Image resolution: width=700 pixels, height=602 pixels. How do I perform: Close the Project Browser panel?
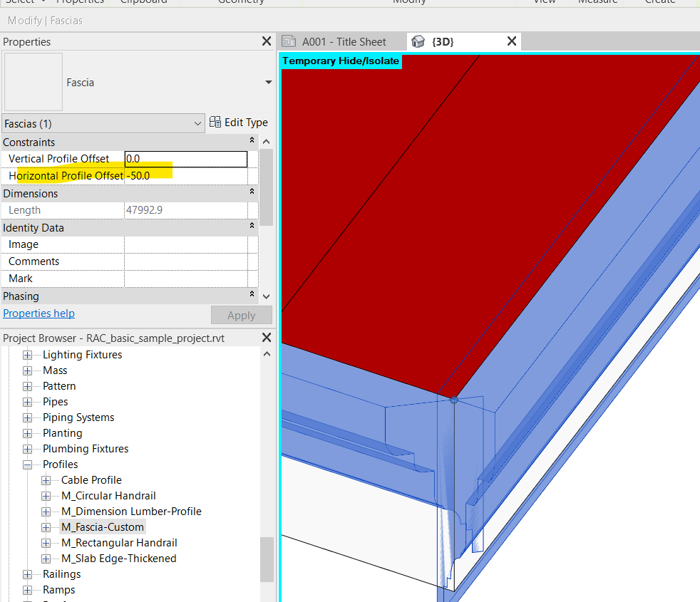[x=266, y=338]
